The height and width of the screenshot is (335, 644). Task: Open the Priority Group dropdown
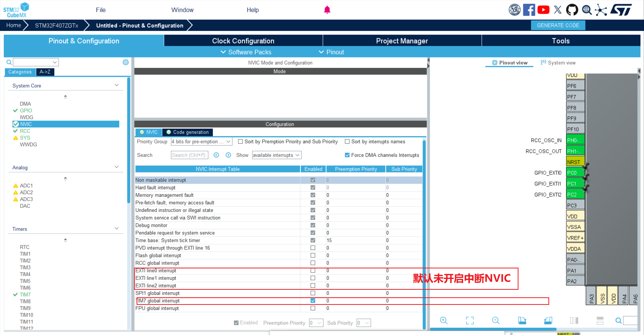pos(201,141)
